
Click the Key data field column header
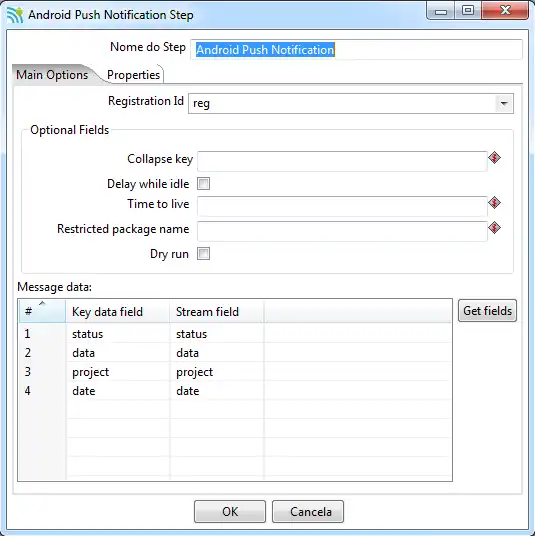[118, 311]
